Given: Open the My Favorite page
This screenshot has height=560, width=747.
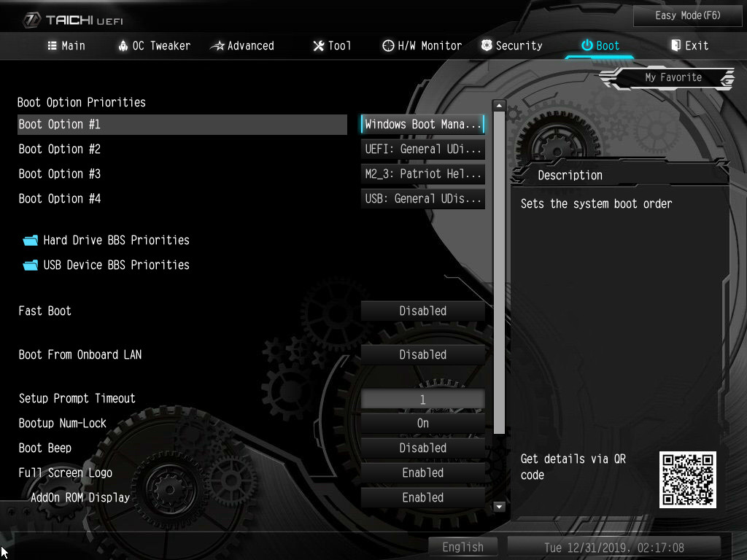Looking at the screenshot, I should click(x=673, y=78).
